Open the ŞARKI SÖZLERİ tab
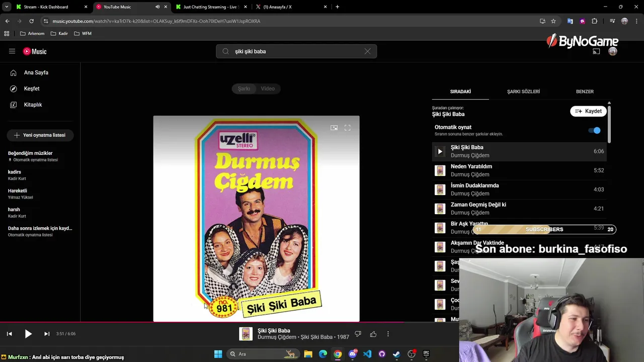 pyautogui.click(x=523, y=92)
